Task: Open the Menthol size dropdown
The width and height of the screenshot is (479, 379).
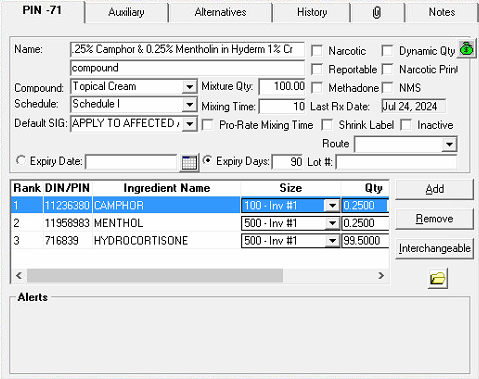Action: click(x=332, y=223)
